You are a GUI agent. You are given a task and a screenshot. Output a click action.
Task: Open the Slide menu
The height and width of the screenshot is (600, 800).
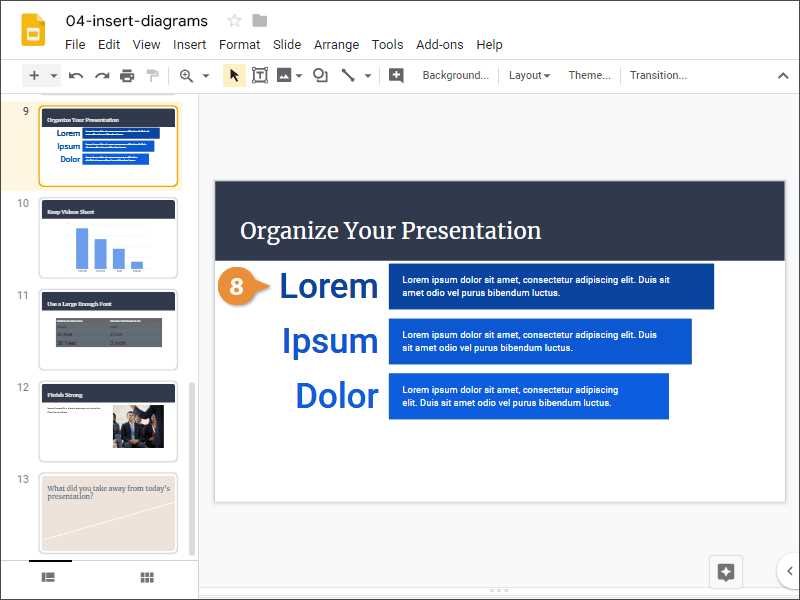pos(287,45)
